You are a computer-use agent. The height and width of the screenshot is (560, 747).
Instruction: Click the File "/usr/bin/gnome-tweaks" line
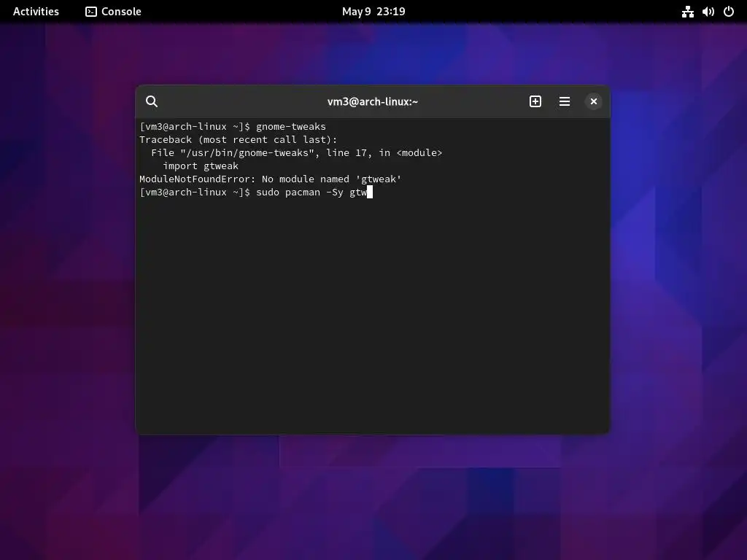click(x=297, y=153)
